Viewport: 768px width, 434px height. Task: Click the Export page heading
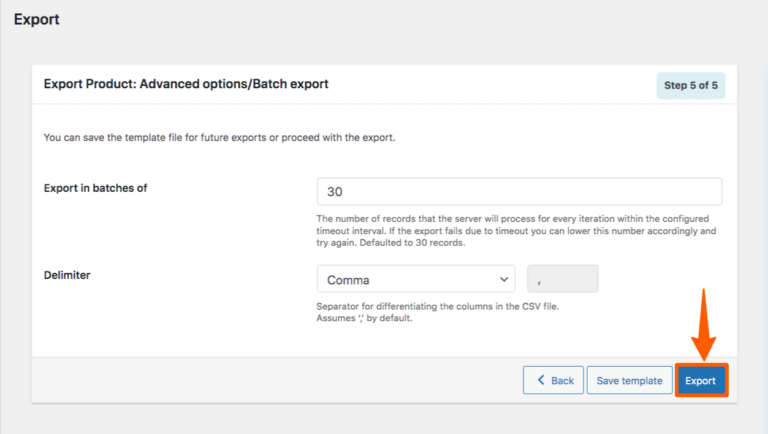(36, 19)
